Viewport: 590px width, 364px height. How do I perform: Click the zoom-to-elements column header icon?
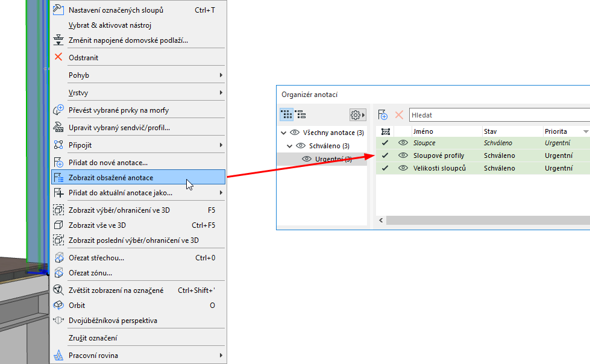pos(385,131)
